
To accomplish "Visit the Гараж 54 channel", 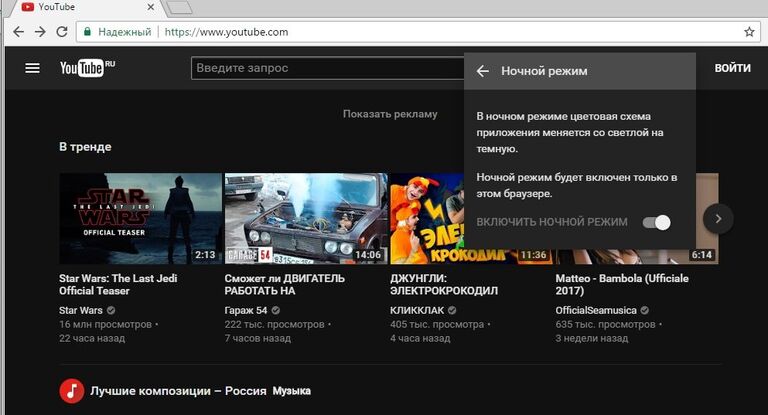I will pyautogui.click(x=246, y=310).
